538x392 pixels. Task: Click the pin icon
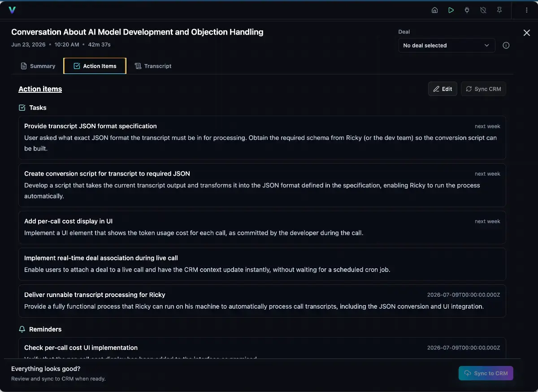[x=499, y=10]
